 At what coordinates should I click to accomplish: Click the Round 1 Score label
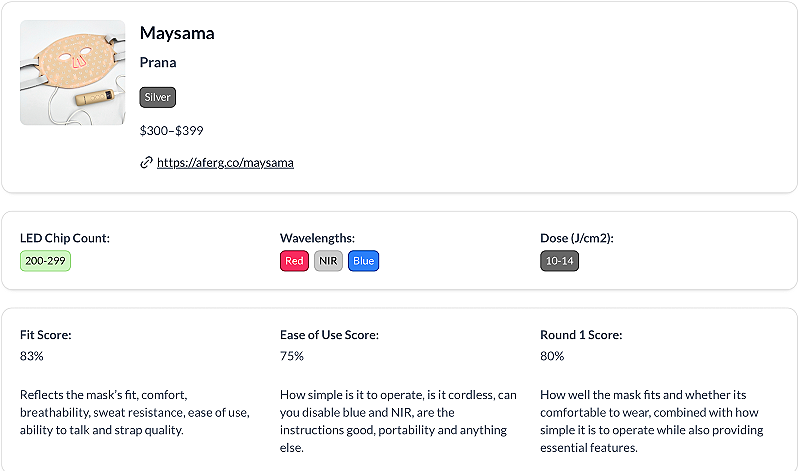581,335
